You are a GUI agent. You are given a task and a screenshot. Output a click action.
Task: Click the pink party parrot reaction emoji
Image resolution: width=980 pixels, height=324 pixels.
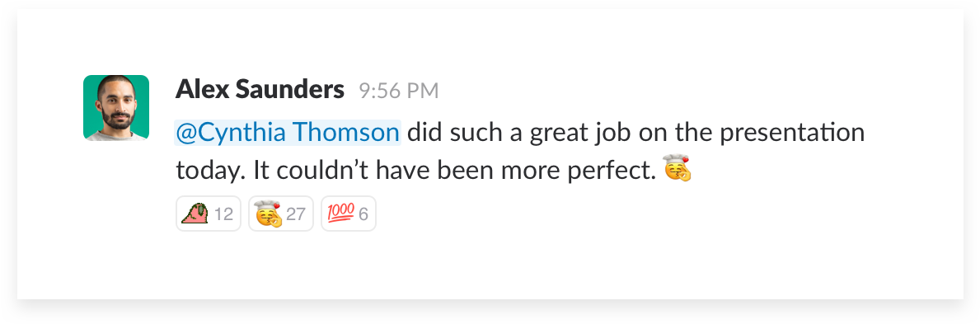click(x=195, y=214)
